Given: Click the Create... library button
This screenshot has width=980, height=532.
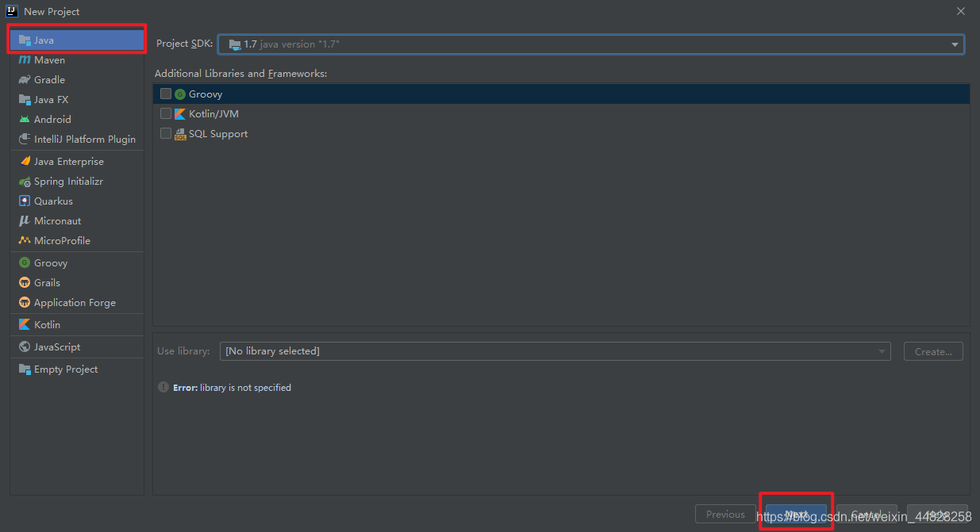Looking at the screenshot, I should (x=933, y=351).
